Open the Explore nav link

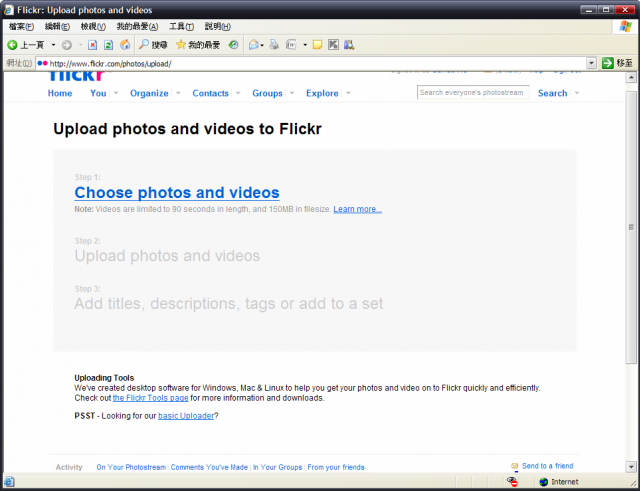pyautogui.click(x=322, y=93)
